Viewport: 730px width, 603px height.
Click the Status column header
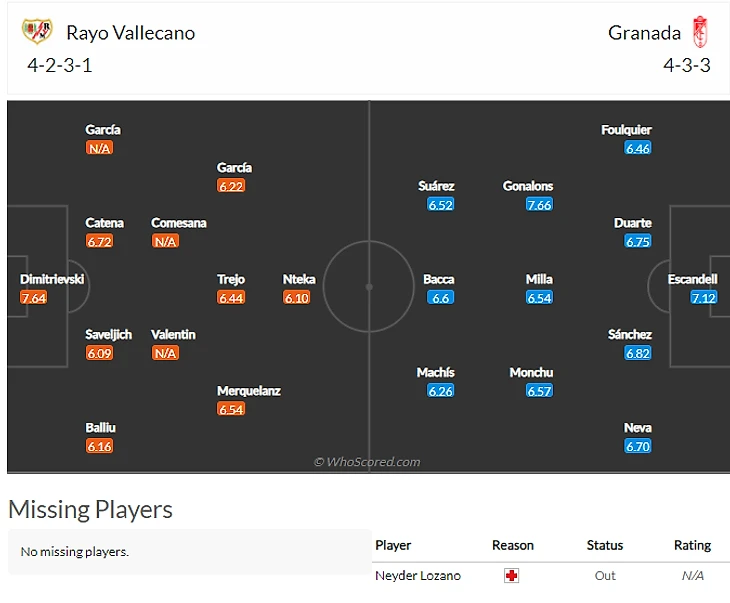[605, 545]
